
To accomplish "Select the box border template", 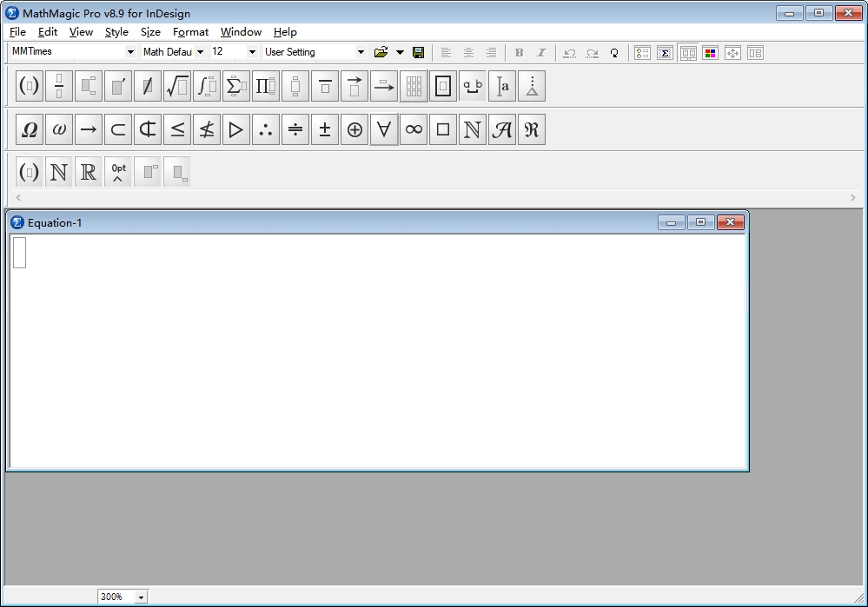I will pos(443,86).
